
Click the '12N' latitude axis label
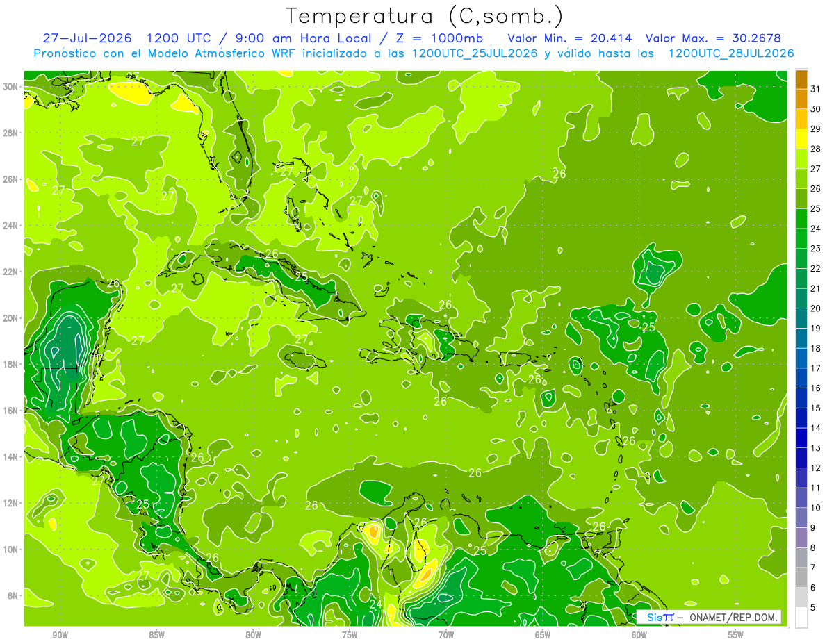pos(11,503)
